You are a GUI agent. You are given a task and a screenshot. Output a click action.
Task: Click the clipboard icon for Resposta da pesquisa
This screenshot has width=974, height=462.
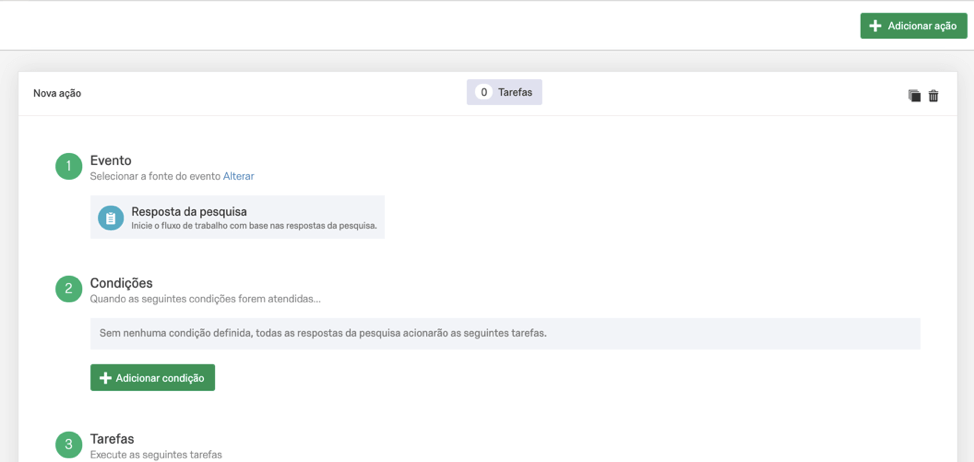(x=111, y=217)
